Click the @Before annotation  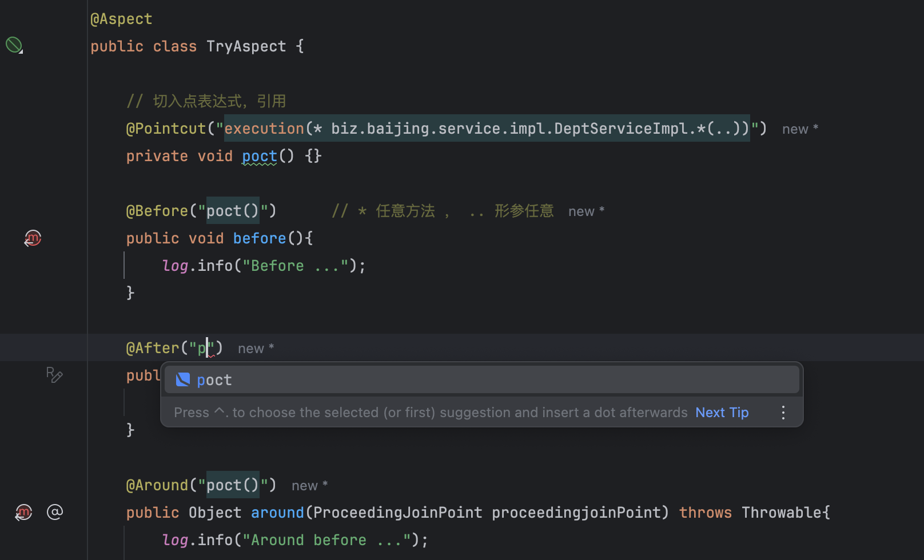(x=157, y=211)
